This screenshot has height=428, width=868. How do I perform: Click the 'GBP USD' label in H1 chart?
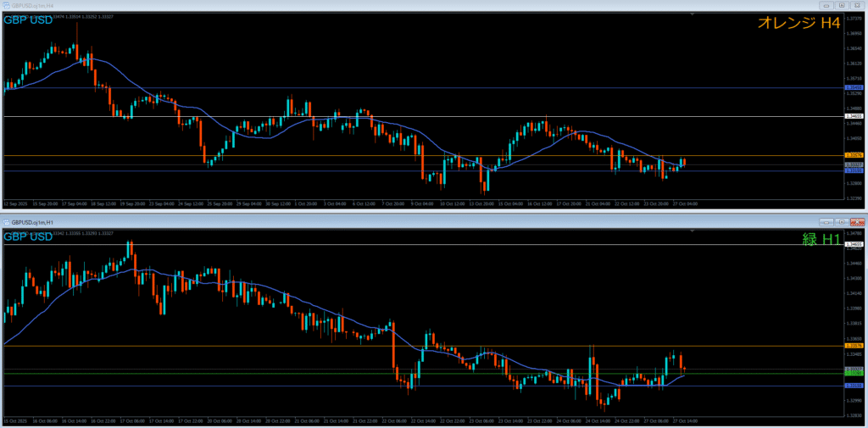point(28,236)
